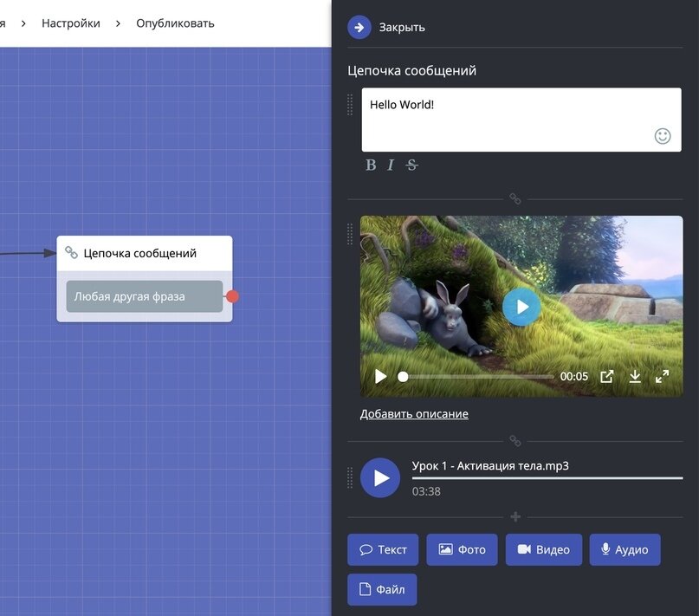Click into the Hello World! text field

(x=521, y=120)
